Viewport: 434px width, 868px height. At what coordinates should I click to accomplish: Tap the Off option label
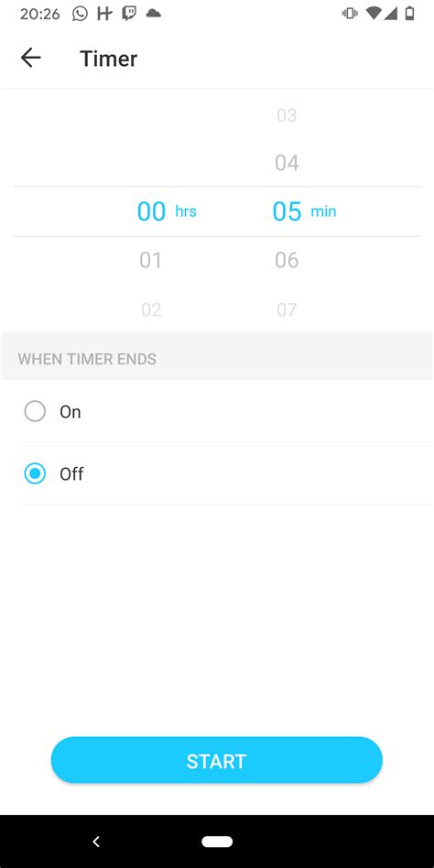pos(71,474)
